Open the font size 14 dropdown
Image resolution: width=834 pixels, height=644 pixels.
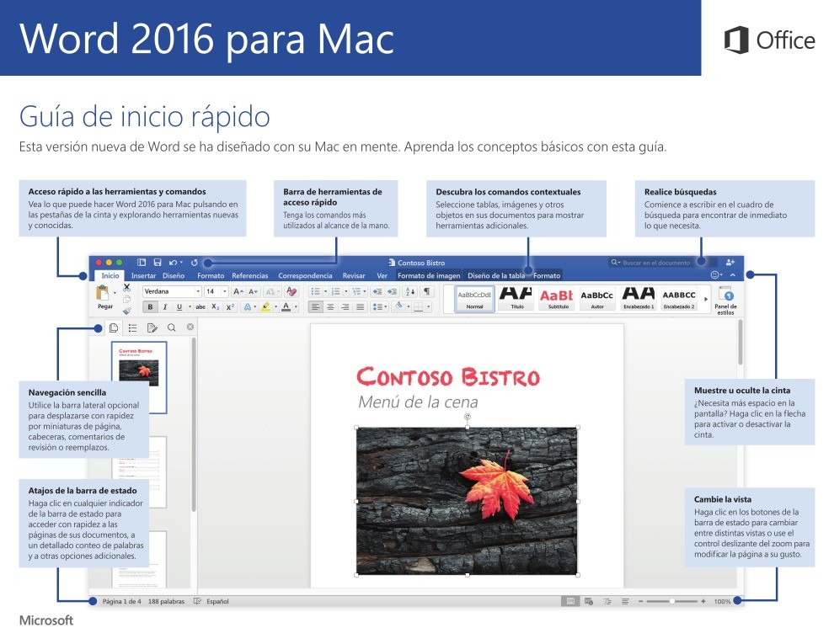(224, 292)
